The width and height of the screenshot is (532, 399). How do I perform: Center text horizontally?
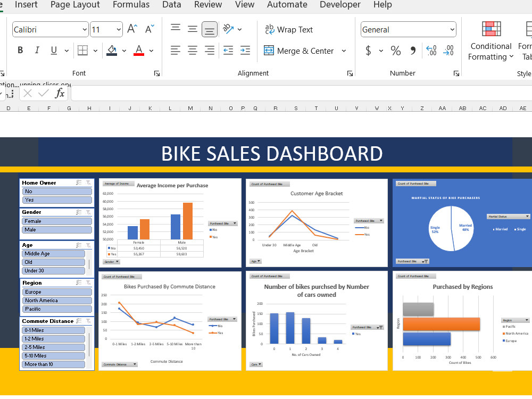click(x=193, y=51)
